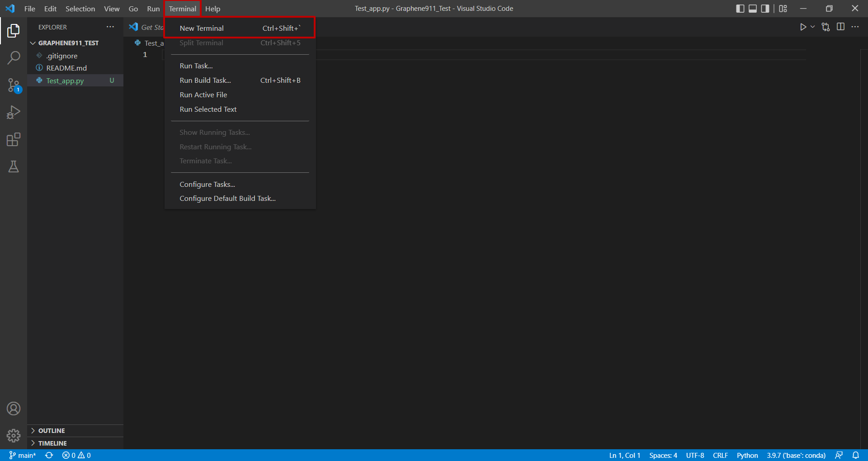Click the U git status badge

click(x=112, y=81)
